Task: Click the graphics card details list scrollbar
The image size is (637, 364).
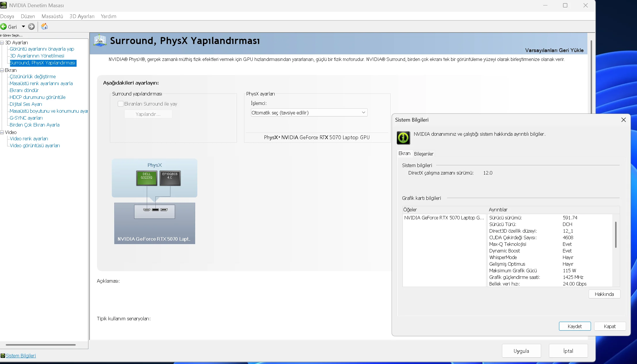Action: click(x=616, y=235)
